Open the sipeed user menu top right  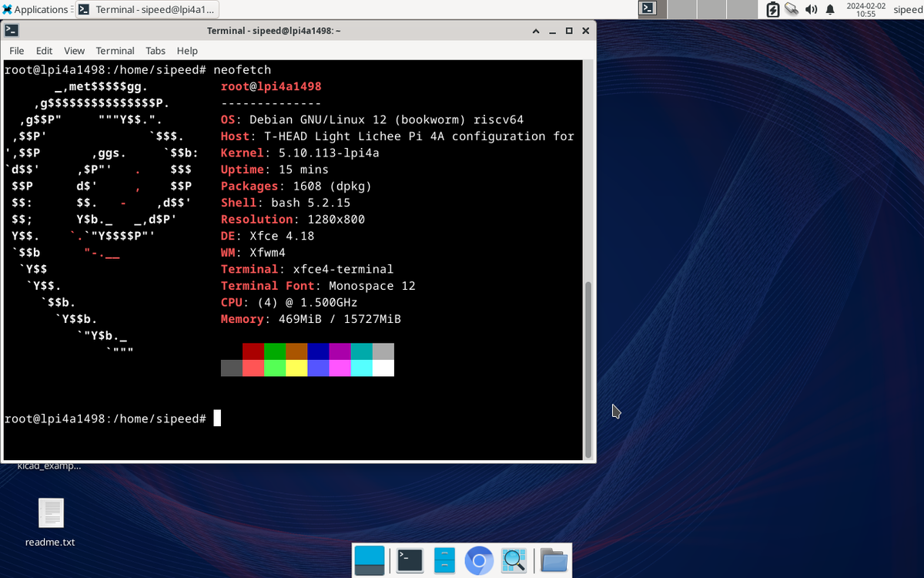pyautogui.click(x=907, y=9)
